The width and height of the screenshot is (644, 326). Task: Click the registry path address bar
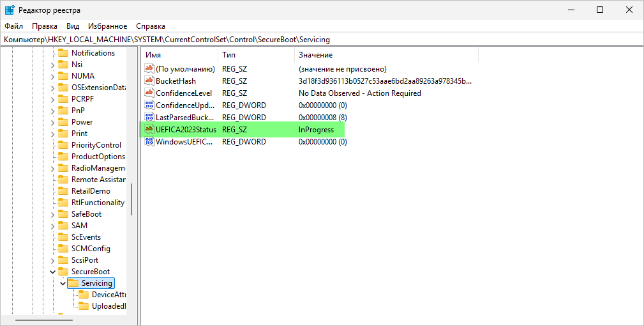[x=322, y=40]
